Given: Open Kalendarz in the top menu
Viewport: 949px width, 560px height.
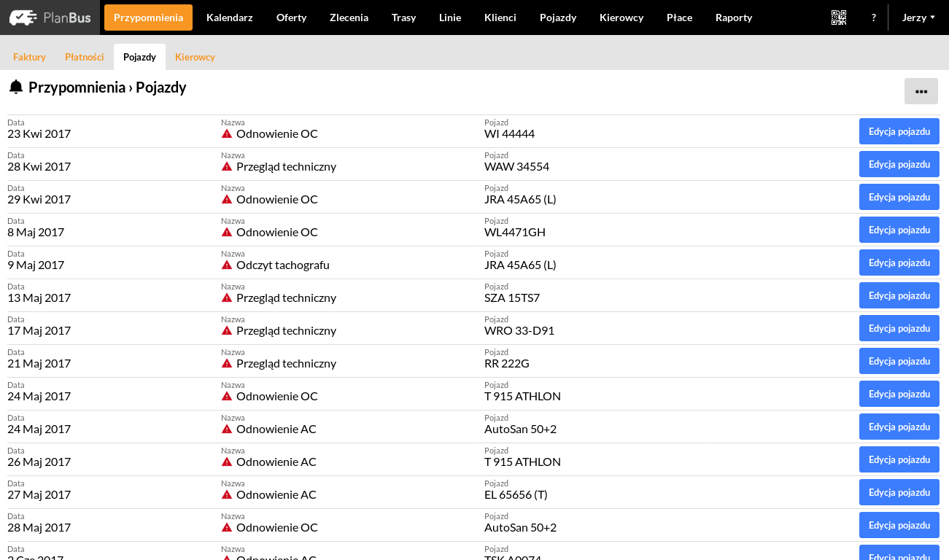Looking at the screenshot, I should [229, 17].
